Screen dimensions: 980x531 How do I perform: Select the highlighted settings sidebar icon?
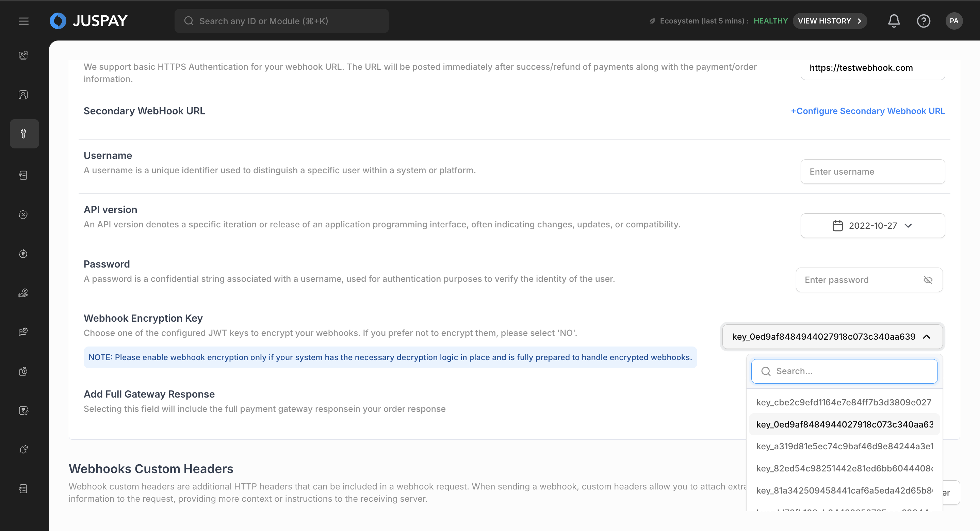pyautogui.click(x=24, y=134)
